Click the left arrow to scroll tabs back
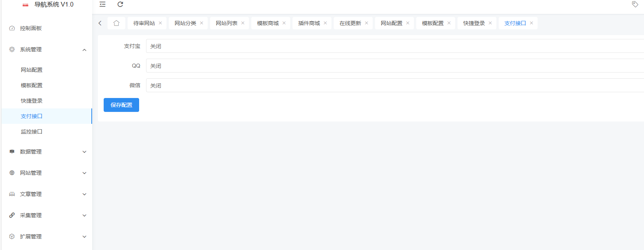 pos(100,23)
